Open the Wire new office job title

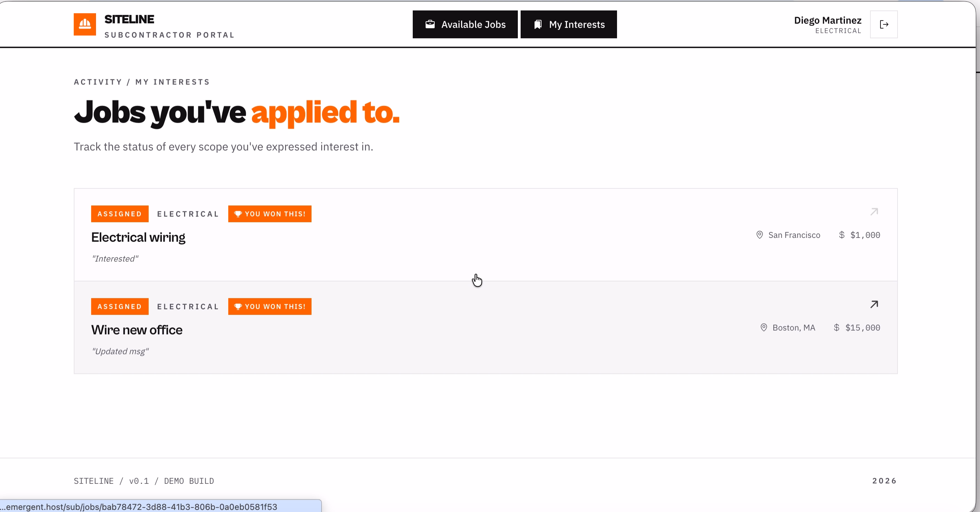click(136, 330)
